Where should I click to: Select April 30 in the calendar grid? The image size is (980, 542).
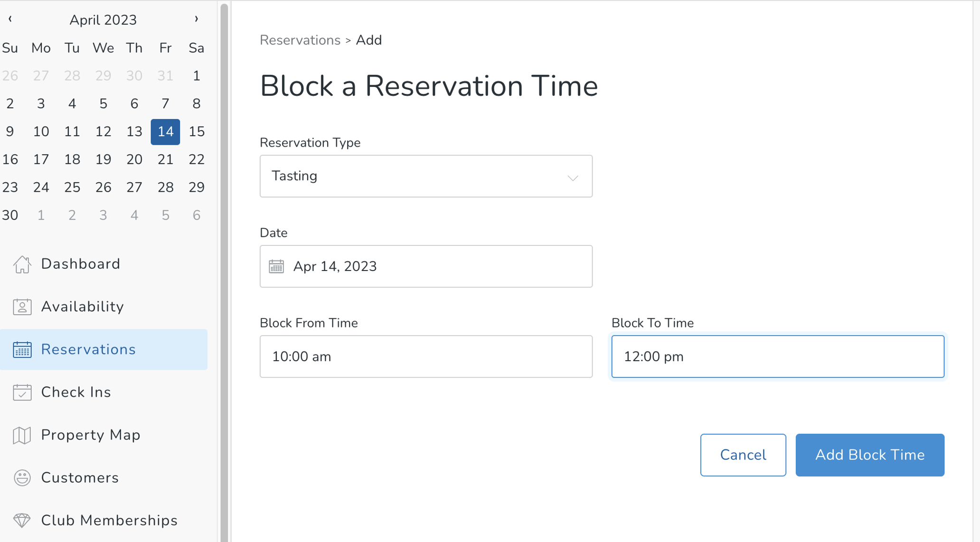click(10, 215)
